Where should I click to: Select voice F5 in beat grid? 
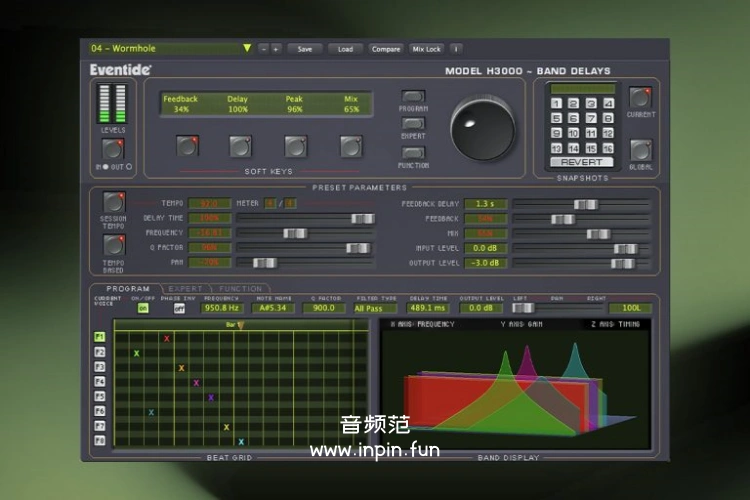pos(99,396)
